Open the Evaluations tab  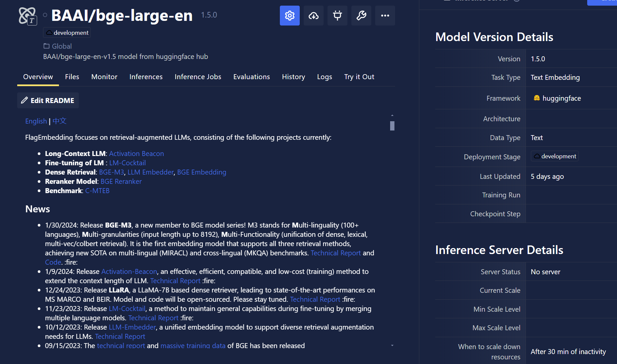tap(252, 77)
